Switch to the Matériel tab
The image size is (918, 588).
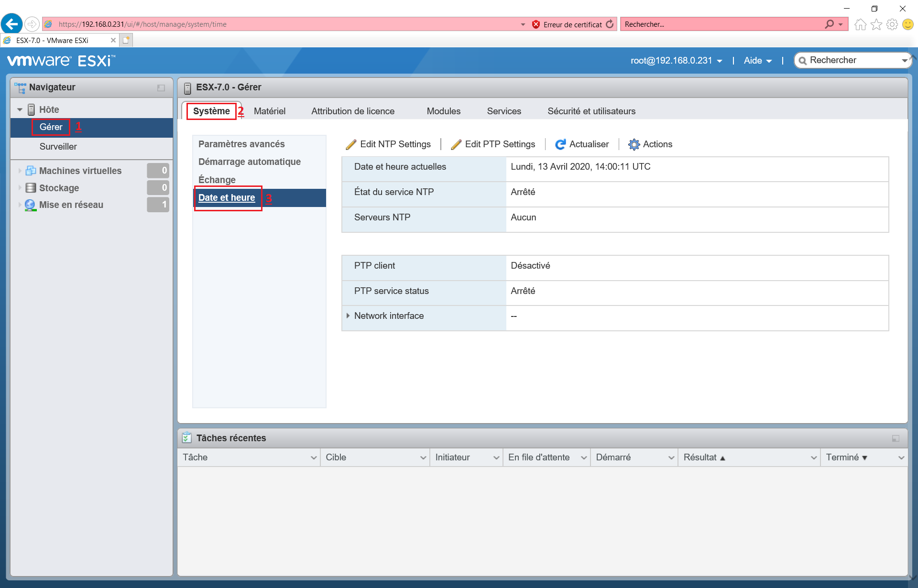(x=270, y=111)
